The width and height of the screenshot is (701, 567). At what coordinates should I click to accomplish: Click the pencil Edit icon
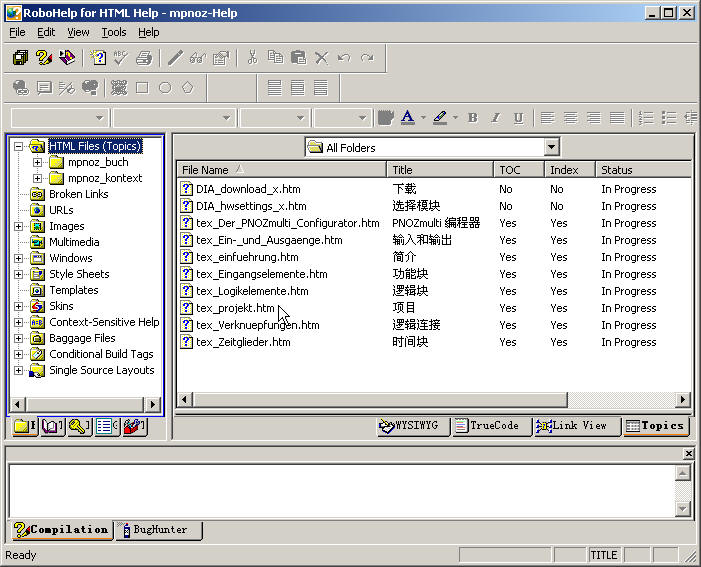(x=175, y=58)
